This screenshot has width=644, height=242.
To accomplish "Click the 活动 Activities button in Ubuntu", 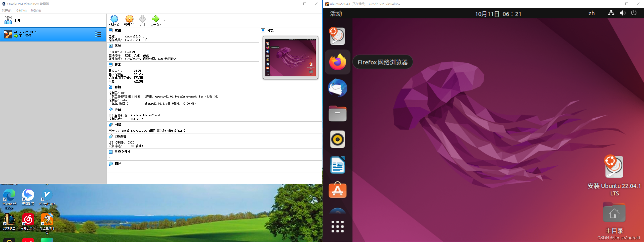I will 336,14.
